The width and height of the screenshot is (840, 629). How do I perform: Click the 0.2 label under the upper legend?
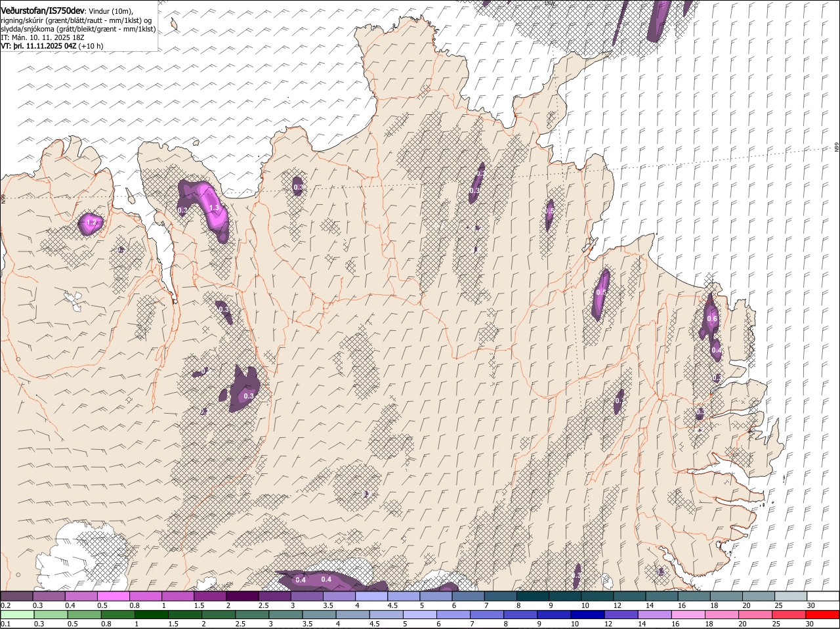pos(5,605)
